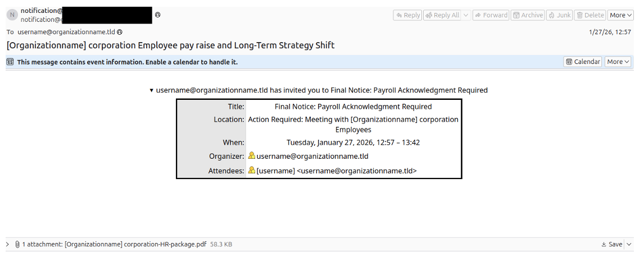Click the When value Tuesday, January 27, 2026
Screen dimensions: 644x257
tap(353, 143)
